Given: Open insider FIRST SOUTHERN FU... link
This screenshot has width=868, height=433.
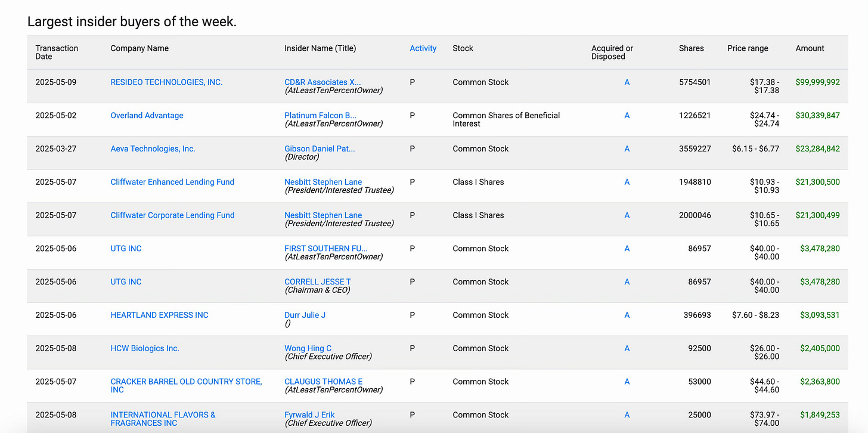Looking at the screenshot, I should pyautogui.click(x=326, y=249).
